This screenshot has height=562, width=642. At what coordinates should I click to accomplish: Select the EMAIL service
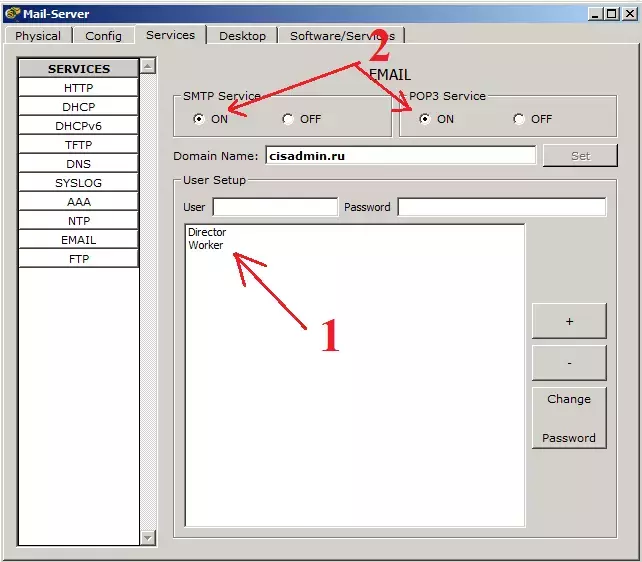79,239
